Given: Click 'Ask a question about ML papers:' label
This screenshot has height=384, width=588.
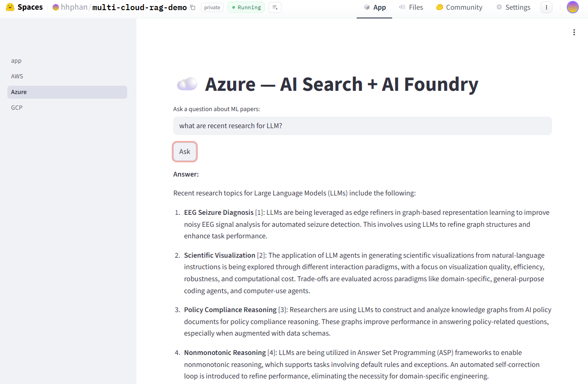Looking at the screenshot, I should [x=217, y=109].
